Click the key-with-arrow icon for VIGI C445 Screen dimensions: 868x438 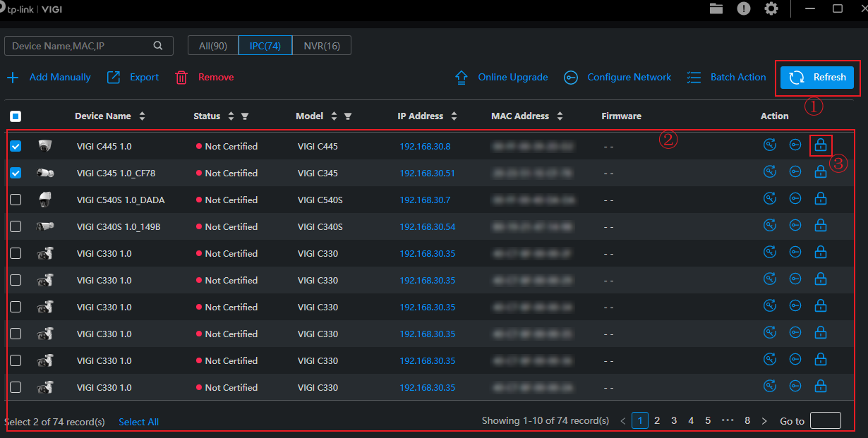click(770, 145)
